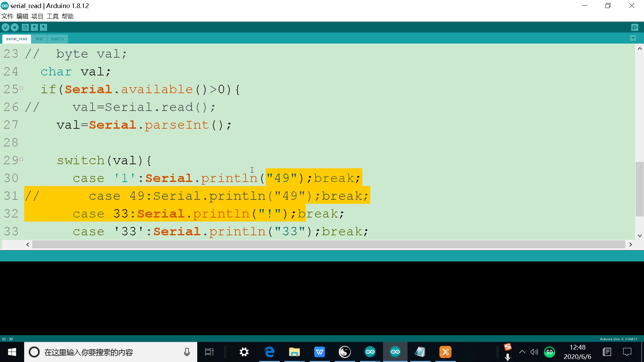The image size is (644, 362).
Task: Collapse the if block at line 25
Action: [22, 88]
